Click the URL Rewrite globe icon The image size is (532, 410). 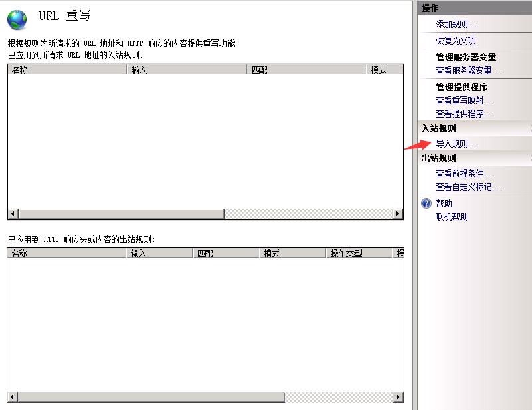pos(17,19)
